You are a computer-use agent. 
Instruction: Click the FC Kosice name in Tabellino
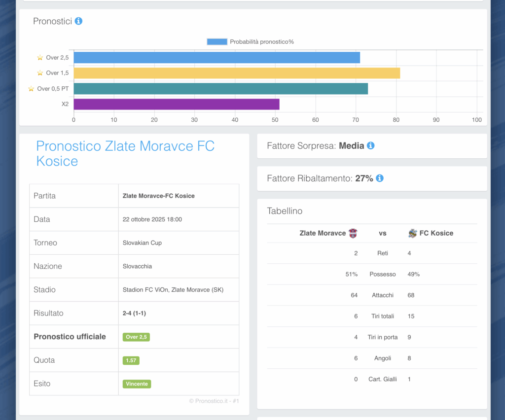point(436,233)
